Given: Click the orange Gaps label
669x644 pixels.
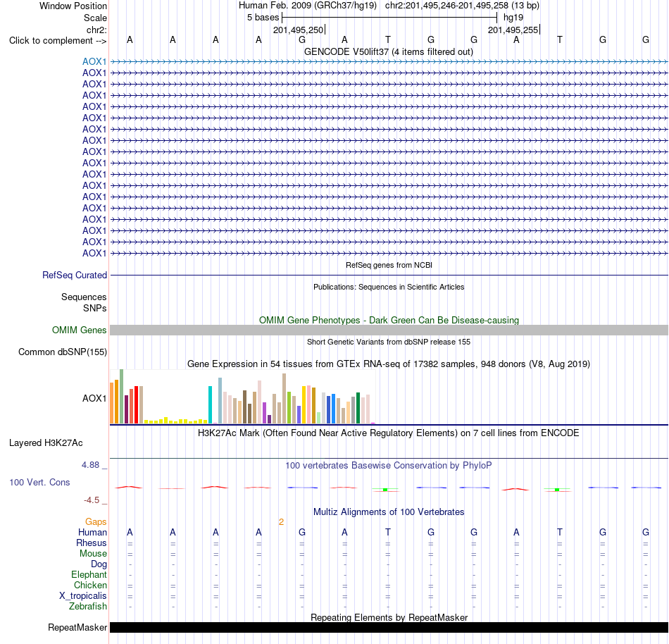Looking at the screenshot, I should 96,522.
